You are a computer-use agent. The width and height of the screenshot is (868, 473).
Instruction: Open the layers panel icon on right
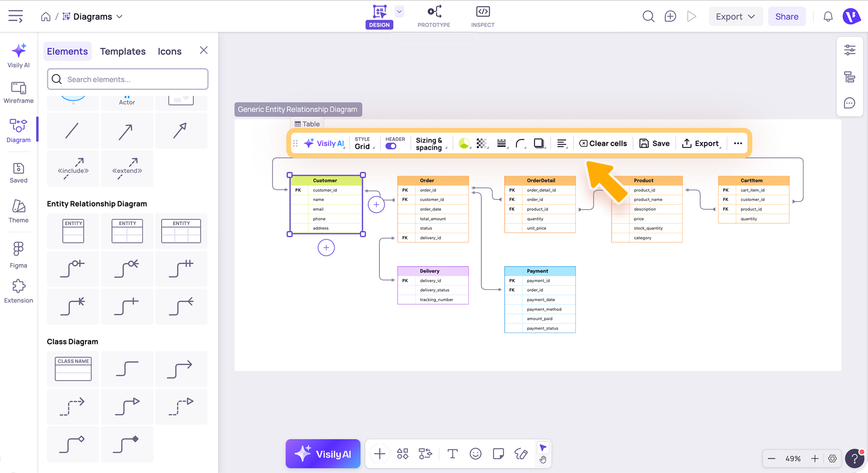pyautogui.click(x=850, y=77)
